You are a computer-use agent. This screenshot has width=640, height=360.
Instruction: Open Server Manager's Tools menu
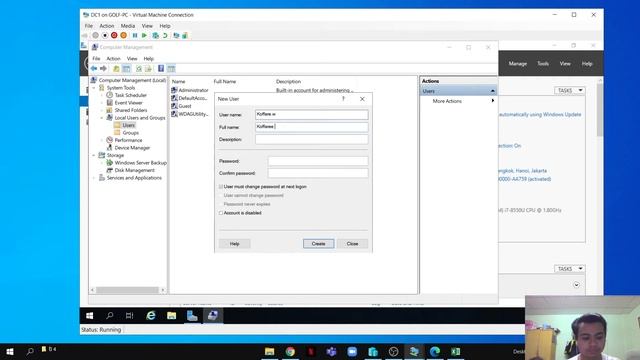pyautogui.click(x=543, y=64)
